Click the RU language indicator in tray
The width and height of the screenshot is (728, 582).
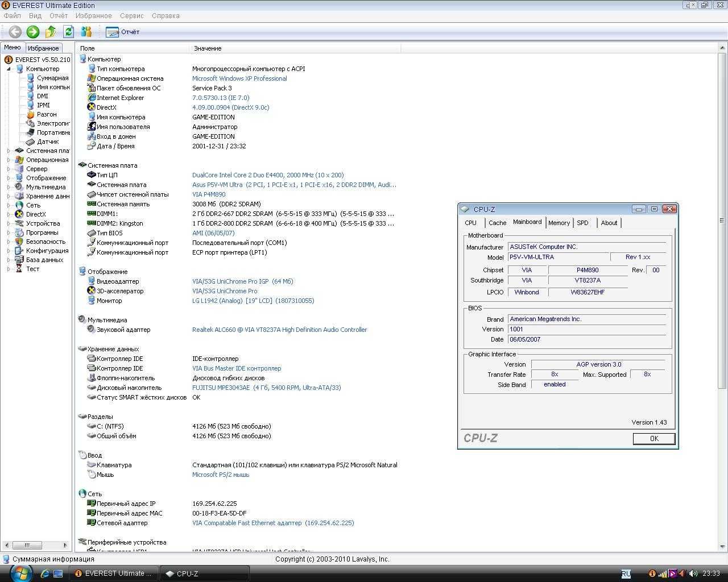click(626, 573)
